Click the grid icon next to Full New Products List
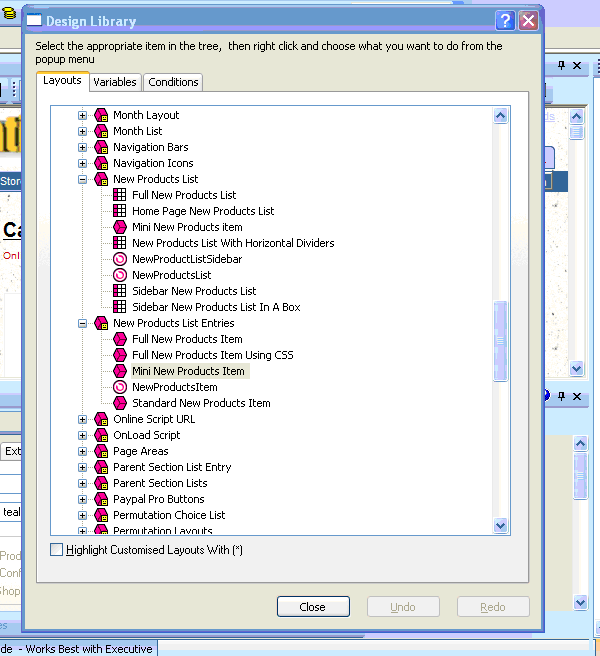This screenshot has height=656, width=600. point(120,195)
